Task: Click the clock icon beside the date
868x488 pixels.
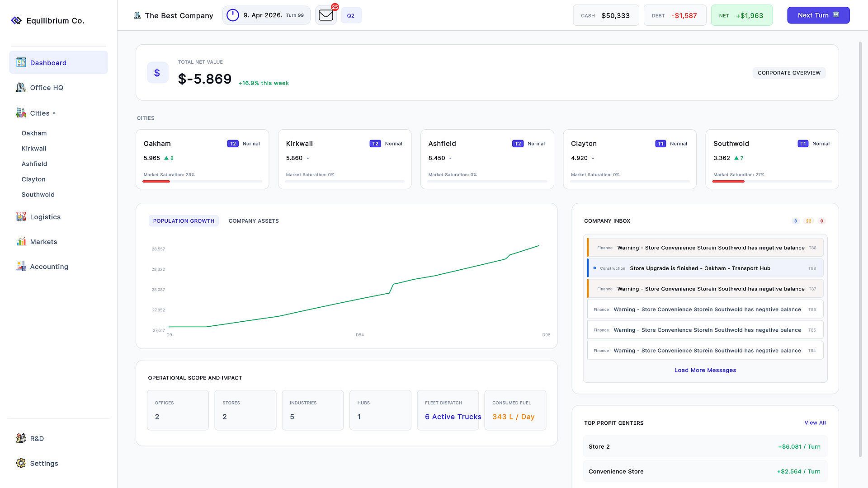Action: coord(232,15)
